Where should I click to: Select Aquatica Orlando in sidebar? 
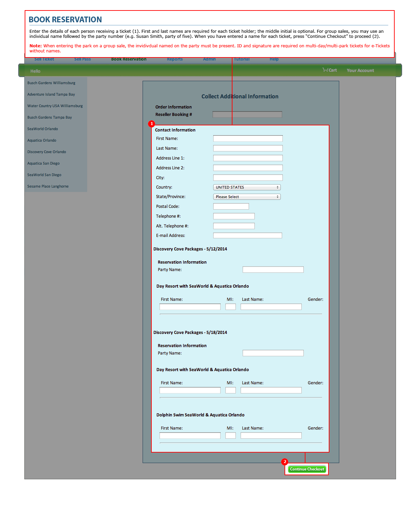tap(42, 140)
